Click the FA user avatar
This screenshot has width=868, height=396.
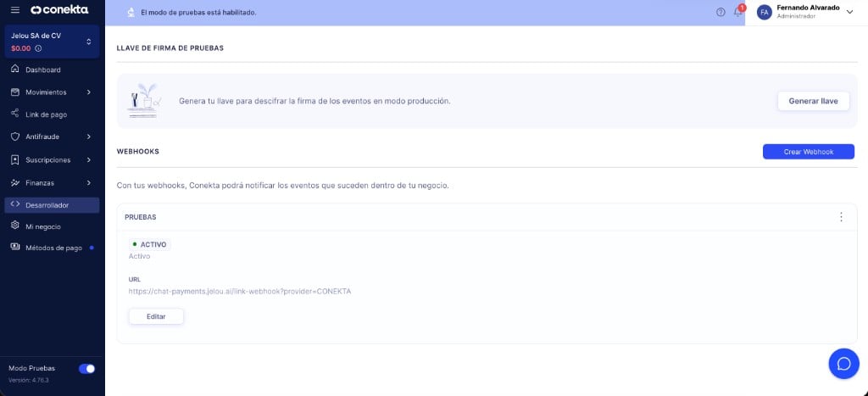click(764, 12)
